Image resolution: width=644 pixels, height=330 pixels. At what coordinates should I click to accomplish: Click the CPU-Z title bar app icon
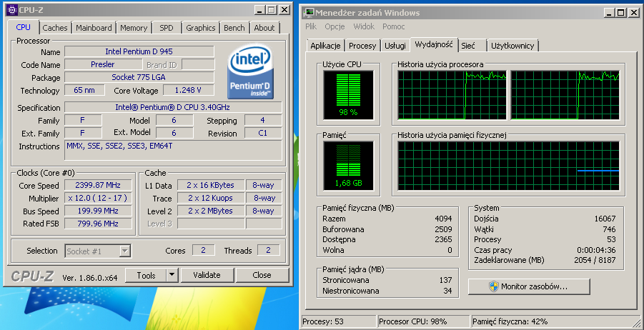click(12, 9)
